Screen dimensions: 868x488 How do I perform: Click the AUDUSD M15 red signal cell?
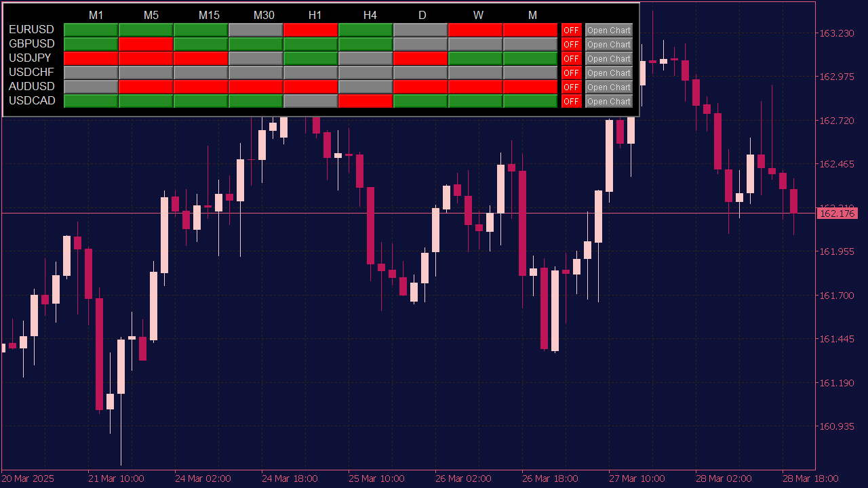(200, 87)
